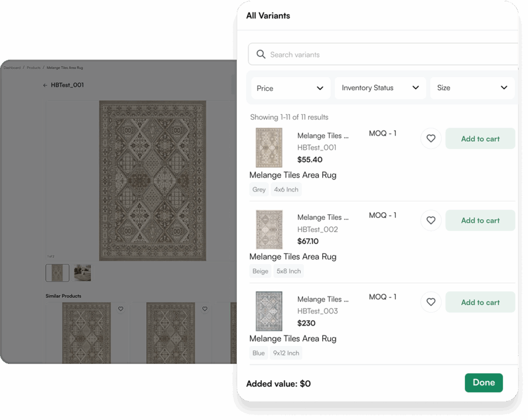
Task: Add the $55.40 grey rug to cart
Action: click(x=480, y=139)
